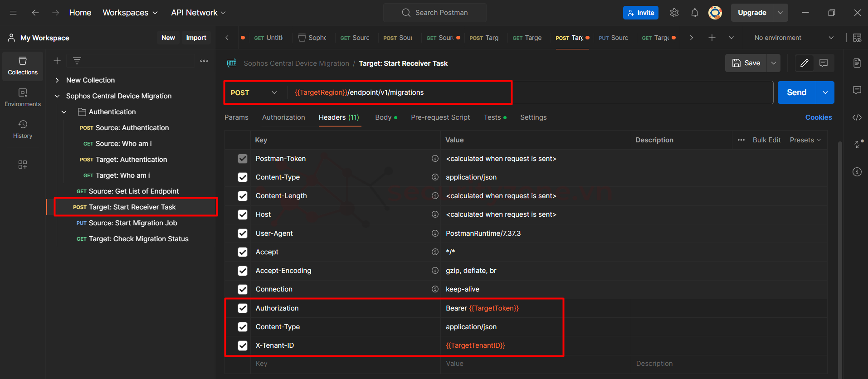Open the Workspaces dropdown
This screenshot has height=379, width=868.
point(130,13)
